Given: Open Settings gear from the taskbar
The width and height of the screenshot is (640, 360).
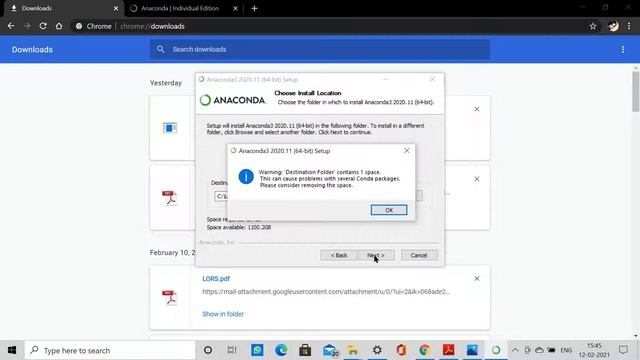Looking at the screenshot, I should click(377, 350).
